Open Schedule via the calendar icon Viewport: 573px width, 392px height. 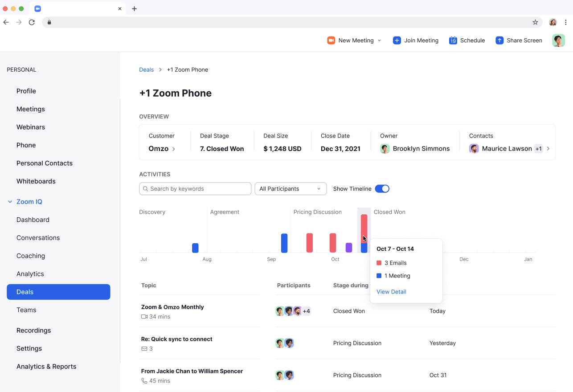[453, 40]
